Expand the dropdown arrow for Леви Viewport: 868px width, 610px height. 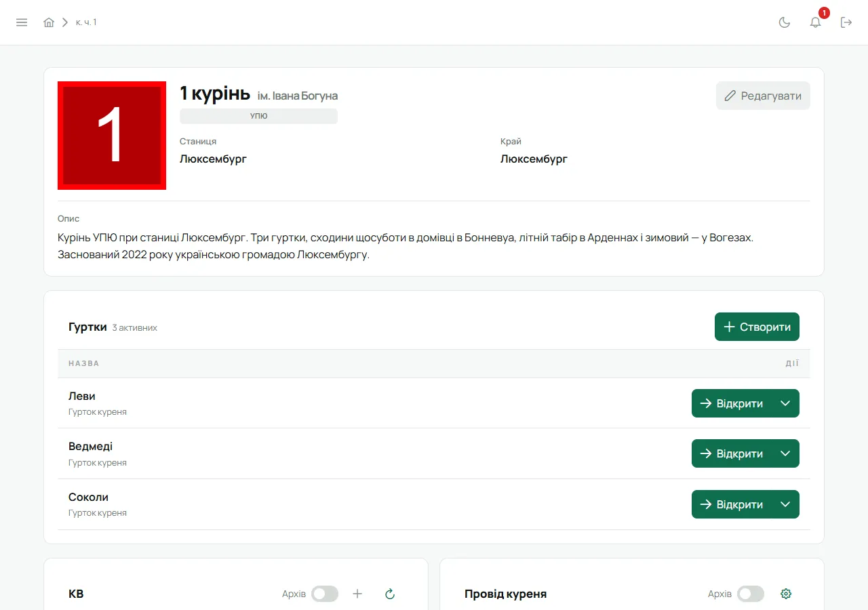coord(785,403)
